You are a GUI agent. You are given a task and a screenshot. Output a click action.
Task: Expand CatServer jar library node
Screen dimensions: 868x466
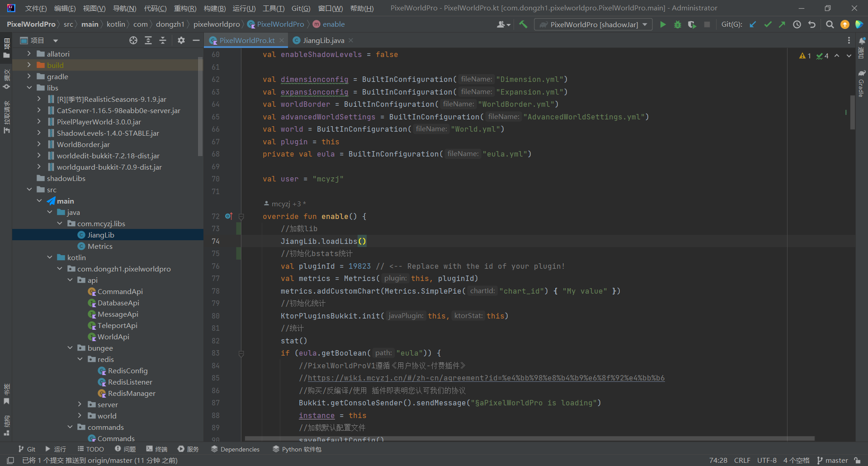tap(39, 110)
